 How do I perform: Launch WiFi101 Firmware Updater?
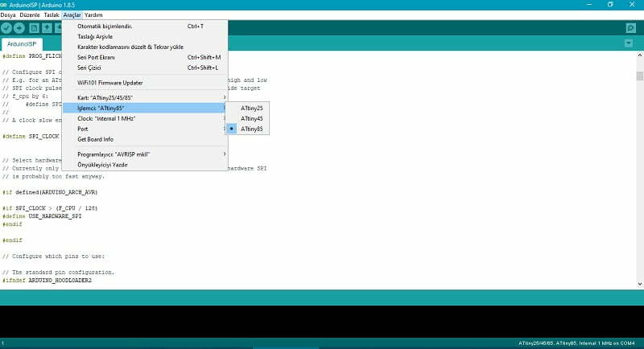pos(145,83)
